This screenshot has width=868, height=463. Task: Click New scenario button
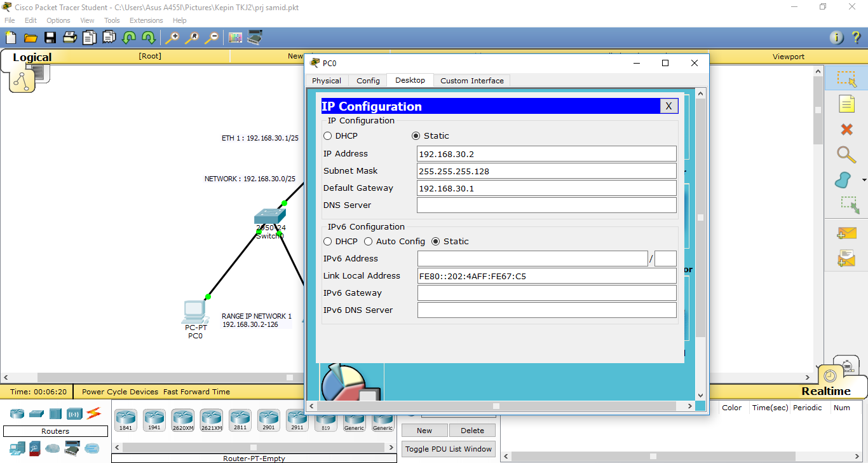[424, 431]
